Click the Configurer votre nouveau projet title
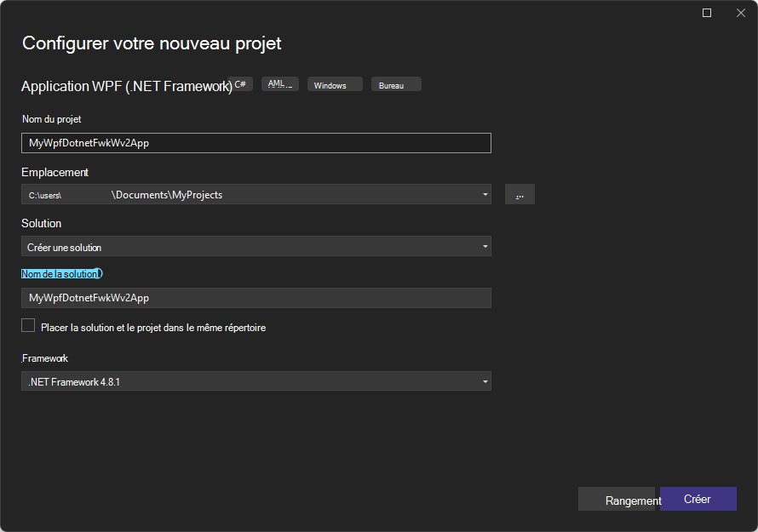The image size is (758, 532). point(151,43)
